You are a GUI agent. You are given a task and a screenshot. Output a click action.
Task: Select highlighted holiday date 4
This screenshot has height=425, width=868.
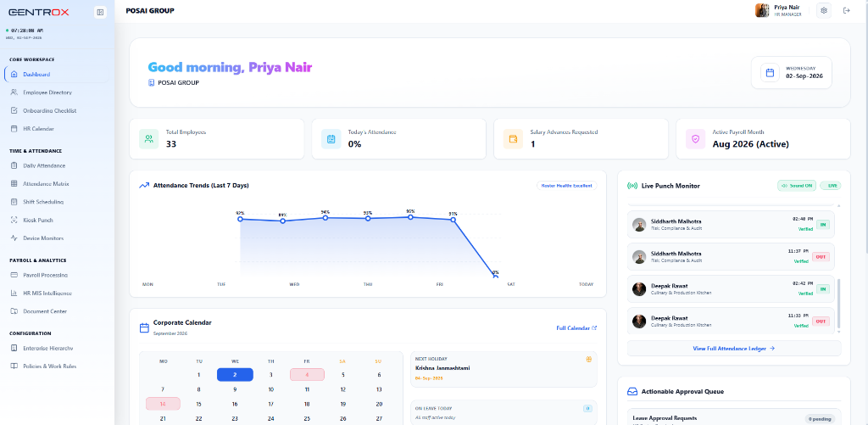click(307, 375)
